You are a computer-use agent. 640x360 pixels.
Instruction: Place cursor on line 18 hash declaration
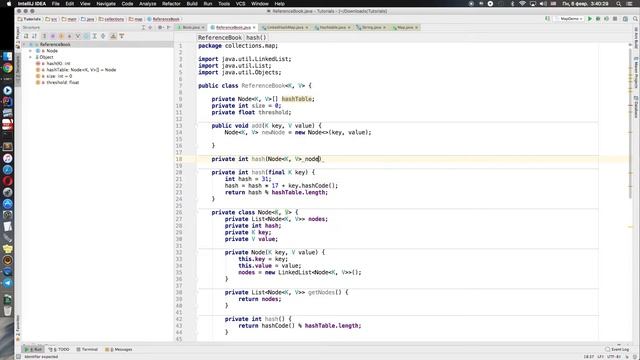267,159
